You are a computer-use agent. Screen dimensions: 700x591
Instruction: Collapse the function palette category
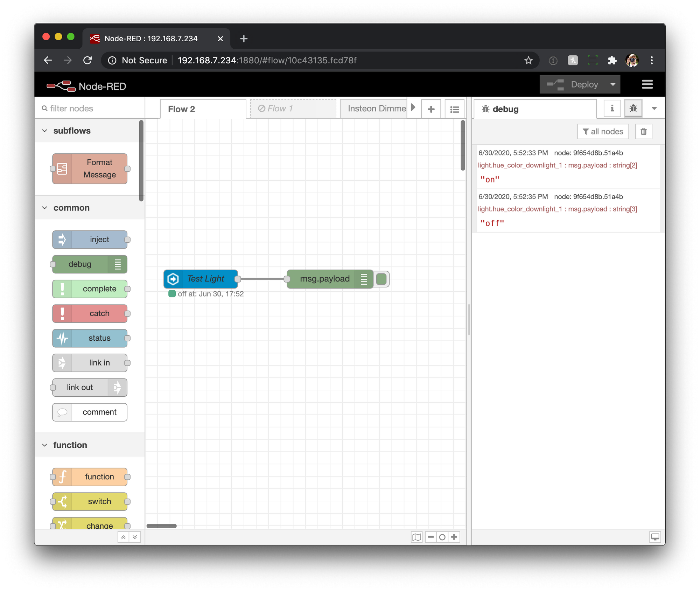[45, 445]
